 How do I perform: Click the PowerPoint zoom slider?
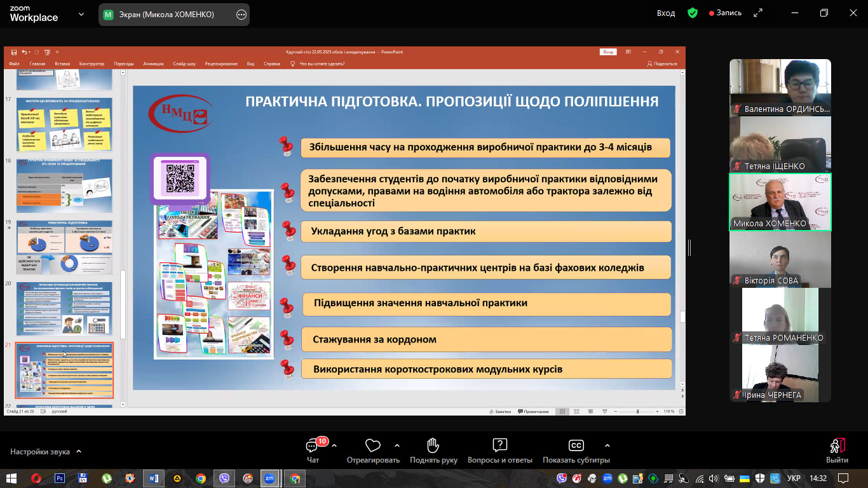coord(637,412)
